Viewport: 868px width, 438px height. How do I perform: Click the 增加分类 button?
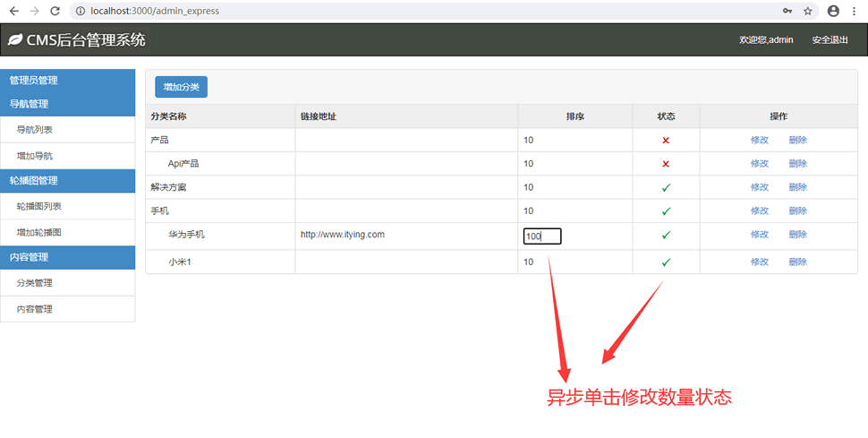(181, 87)
